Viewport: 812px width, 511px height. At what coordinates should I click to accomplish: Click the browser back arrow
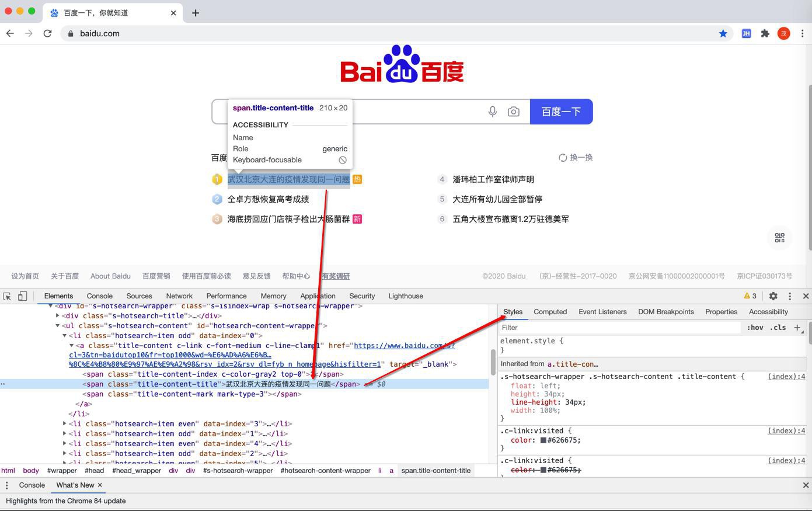10,33
